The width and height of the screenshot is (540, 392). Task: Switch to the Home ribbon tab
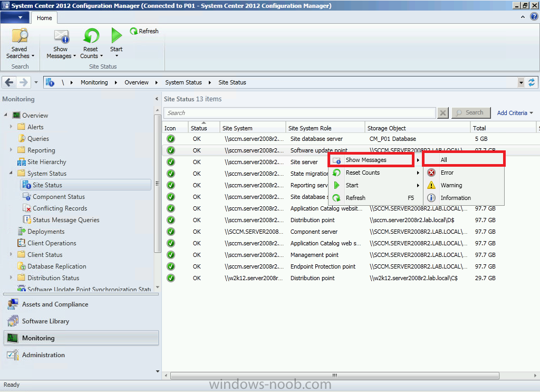[44, 18]
